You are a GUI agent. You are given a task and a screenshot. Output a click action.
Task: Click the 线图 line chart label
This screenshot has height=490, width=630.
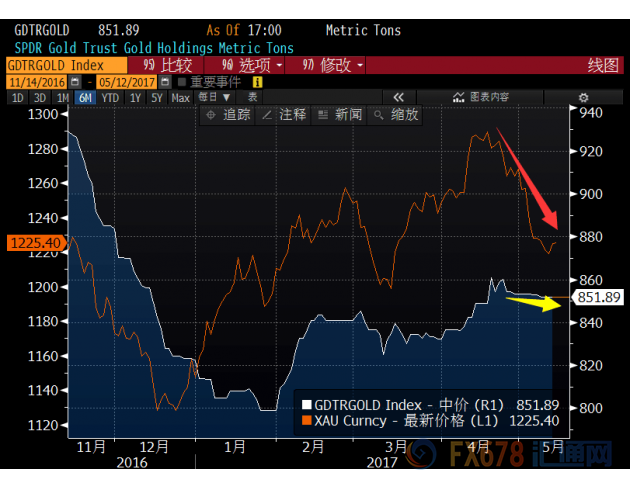(603, 65)
